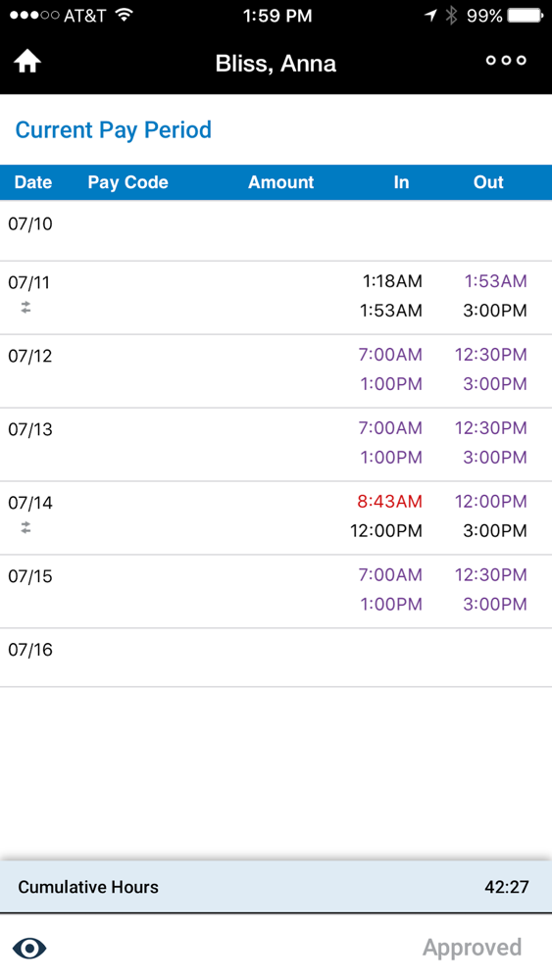This screenshot has width=552, height=980.
Task: Tap the Wi-Fi status icon
Action: [x=125, y=15]
